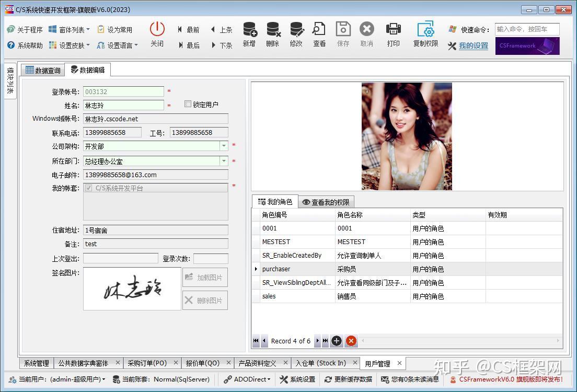Click the 取消 (Cancel) toolbar icon
This screenshot has width=577, height=392.
pyautogui.click(x=366, y=34)
